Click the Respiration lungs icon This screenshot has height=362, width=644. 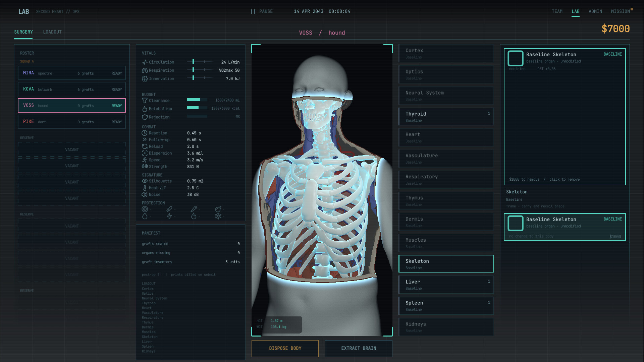(145, 70)
